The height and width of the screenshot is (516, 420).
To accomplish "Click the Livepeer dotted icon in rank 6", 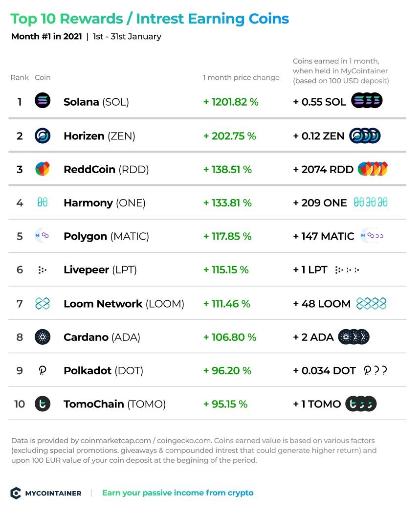I will coord(43,270).
